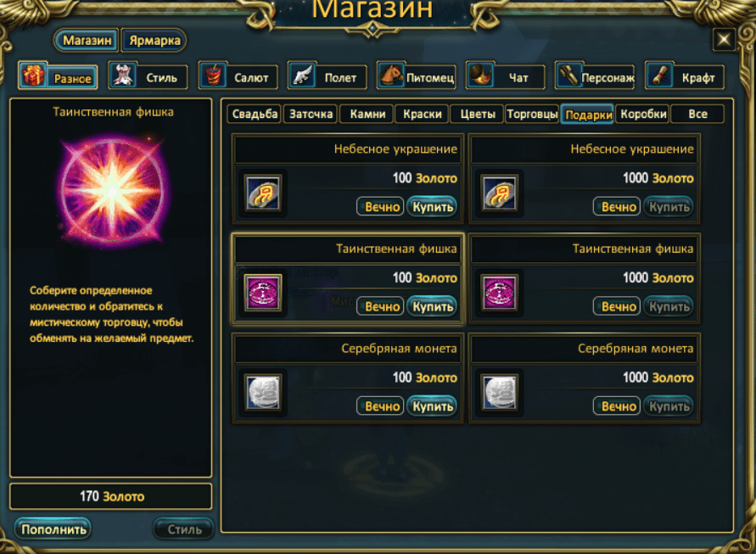756x554 pixels.
Task: Select the Серебряная монета icon priced 1000 gold
Action: coord(500,393)
